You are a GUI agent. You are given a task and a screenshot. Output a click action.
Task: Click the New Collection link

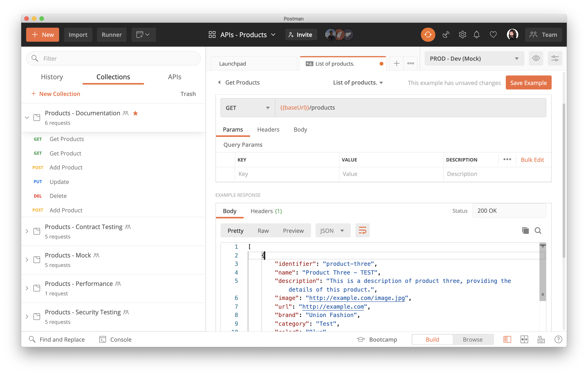[56, 94]
